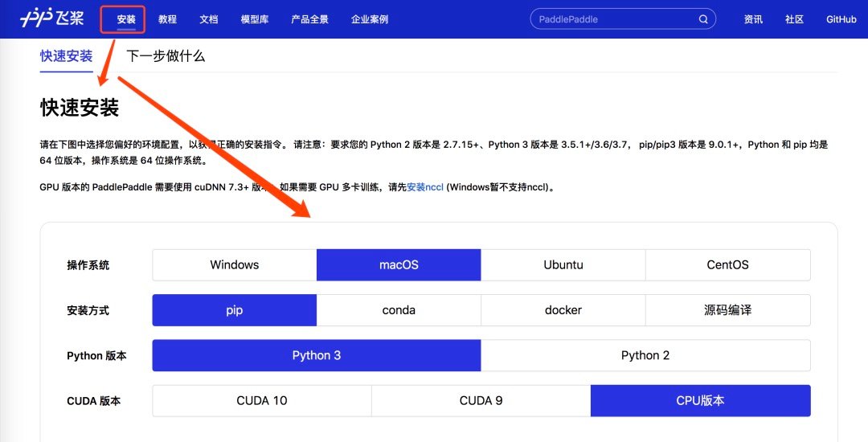Pick CUDA 10 version option
Screen dimensions: 868x442
262,400
